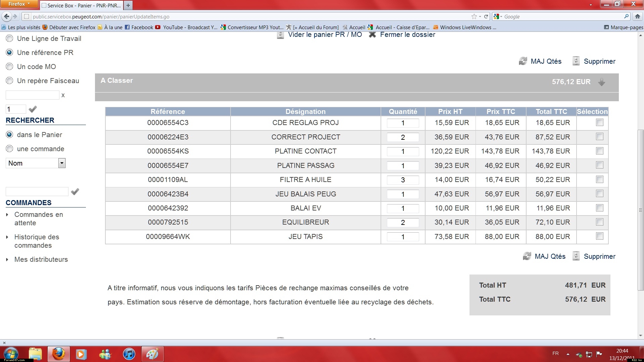The width and height of the screenshot is (644, 362).
Task: Open the Windows Start menu
Action: [x=11, y=354]
